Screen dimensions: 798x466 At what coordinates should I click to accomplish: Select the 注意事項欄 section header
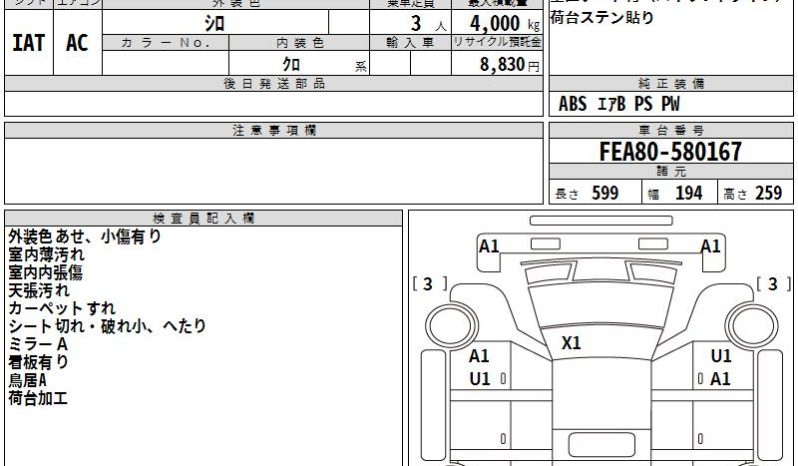pyautogui.click(x=274, y=131)
